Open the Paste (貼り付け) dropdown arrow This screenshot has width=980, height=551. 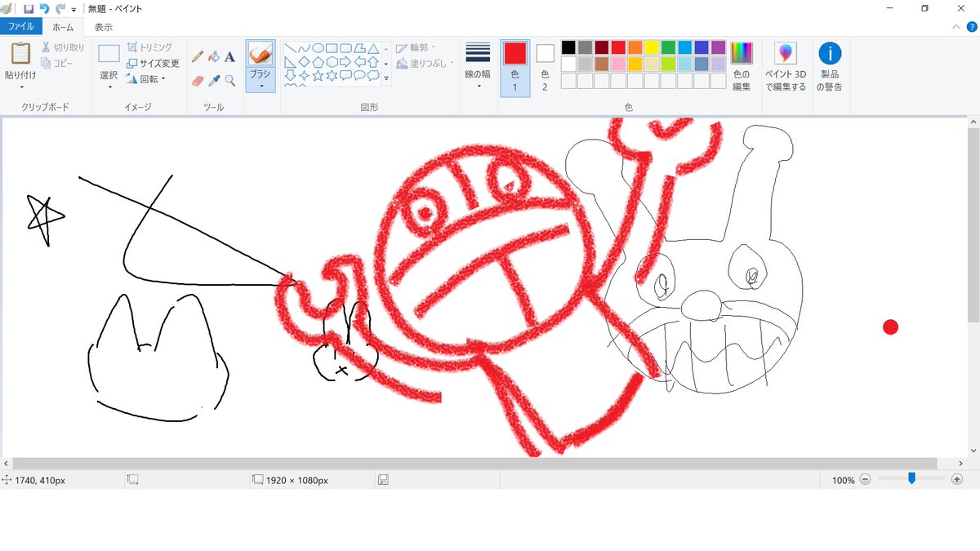(x=20, y=86)
